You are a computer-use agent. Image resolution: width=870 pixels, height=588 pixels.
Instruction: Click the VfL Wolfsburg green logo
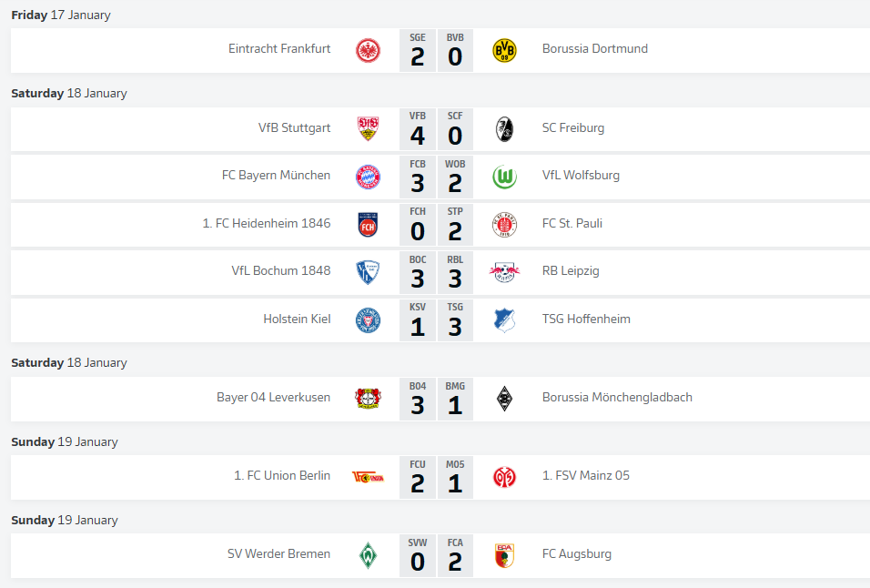tap(503, 177)
